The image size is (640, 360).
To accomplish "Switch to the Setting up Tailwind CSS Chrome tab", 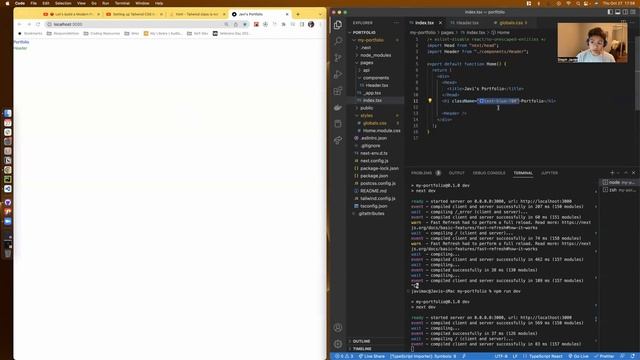I will coord(133,14).
